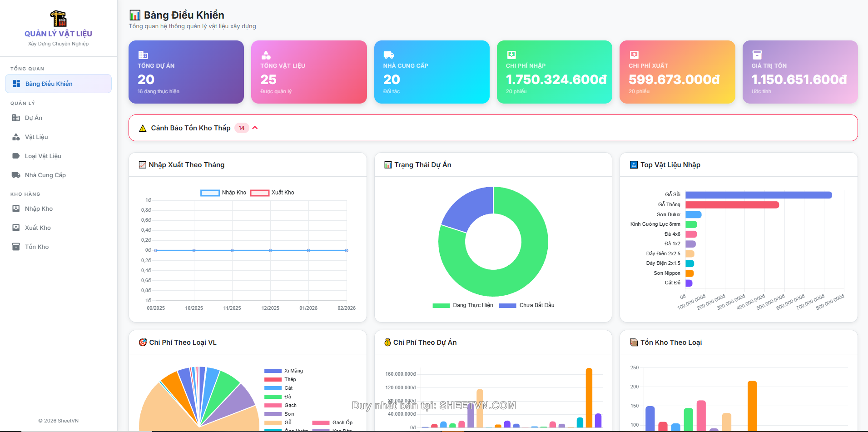Click the Xuất Kho sidebar icon
The image size is (868, 432).
tap(16, 228)
